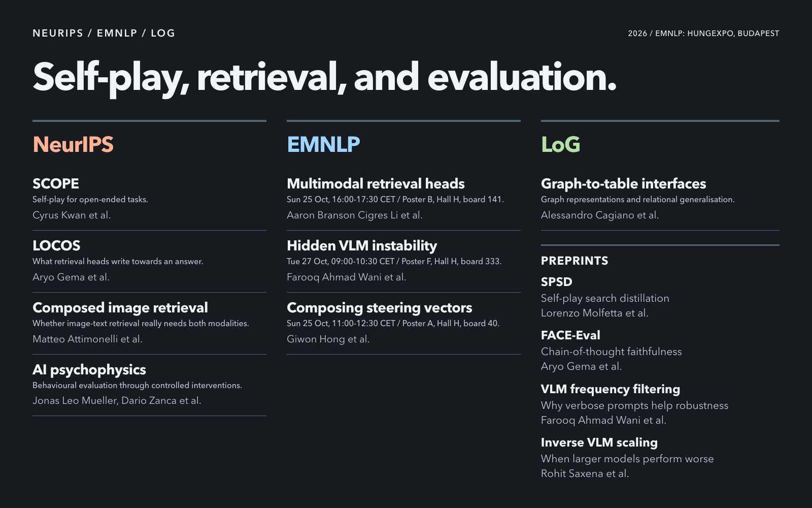Click Inverse VLM scaling preprint

pyautogui.click(x=599, y=442)
